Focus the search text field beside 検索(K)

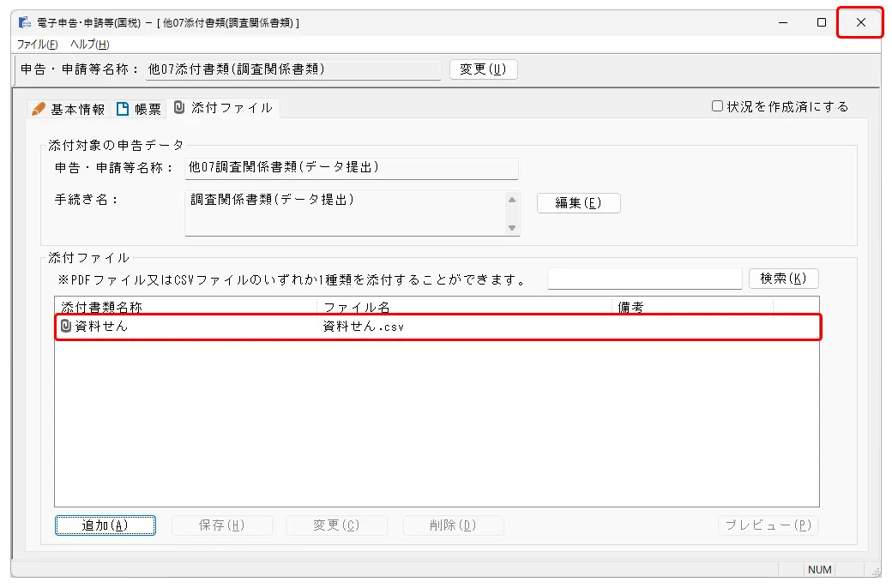coord(644,279)
